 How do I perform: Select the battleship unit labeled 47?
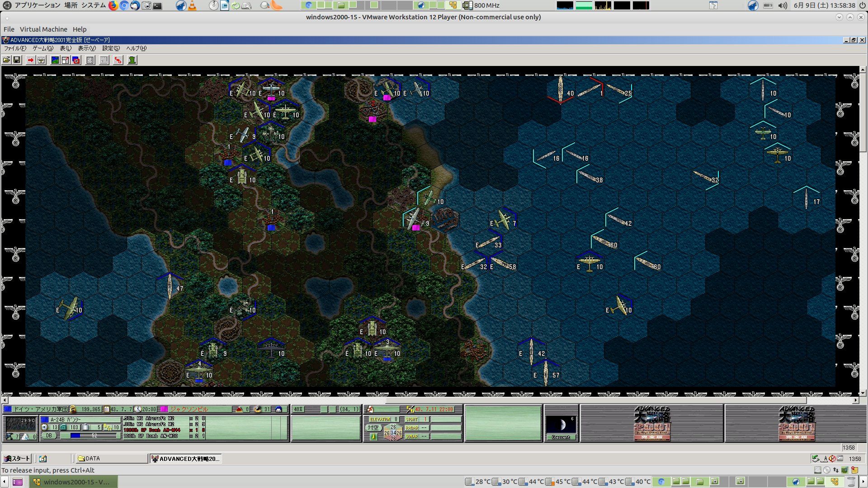[170, 286]
